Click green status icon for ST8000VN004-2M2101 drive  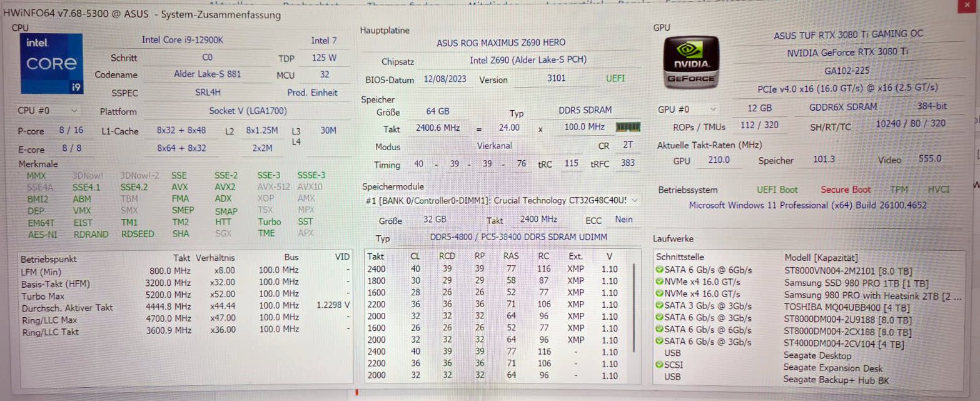[x=659, y=270]
